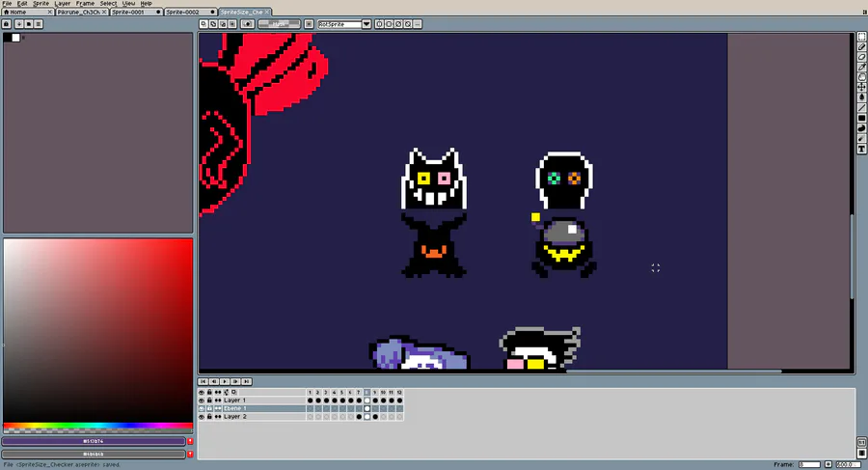Go to previous frame
Image resolution: width=868 pixels, height=470 pixels.
click(214, 381)
